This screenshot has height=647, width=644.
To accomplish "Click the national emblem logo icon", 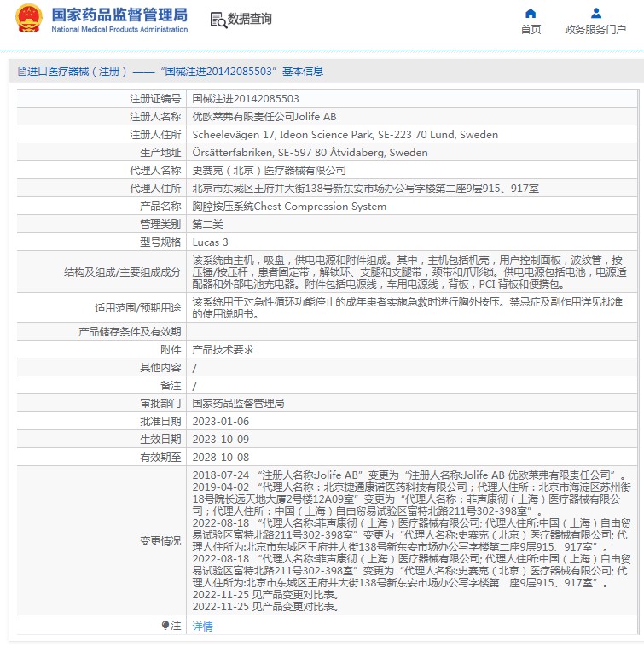I will pyautogui.click(x=29, y=19).
